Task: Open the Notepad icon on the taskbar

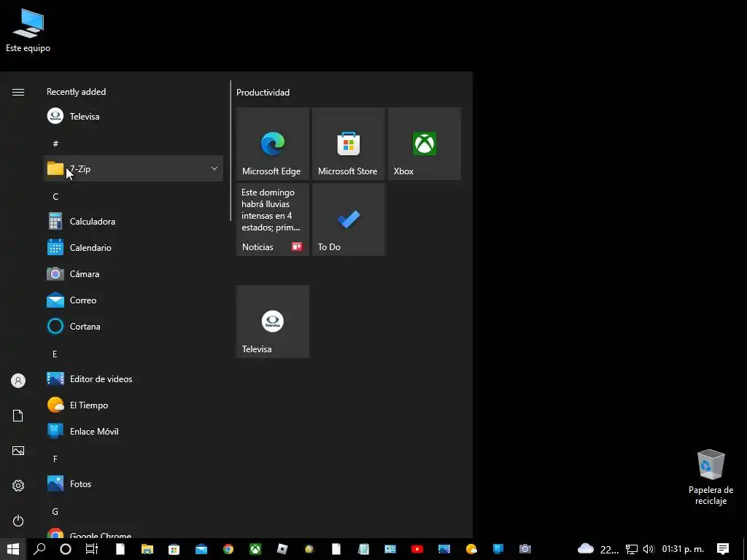Action: [363, 549]
